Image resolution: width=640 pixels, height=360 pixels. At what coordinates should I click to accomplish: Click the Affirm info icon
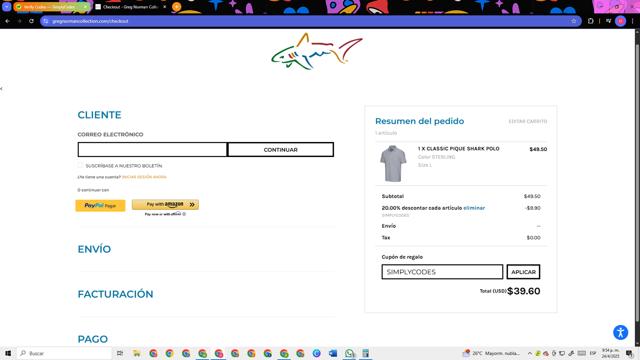coord(184,214)
